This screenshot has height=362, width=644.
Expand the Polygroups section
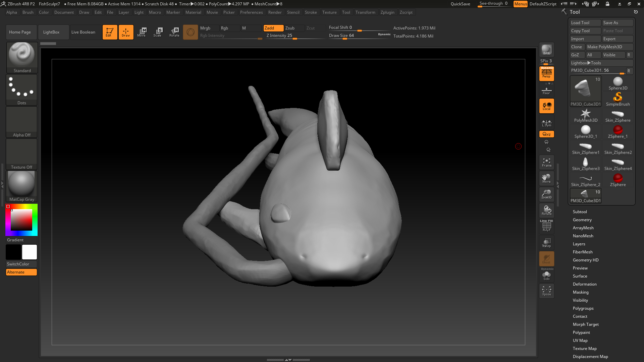coord(583,308)
